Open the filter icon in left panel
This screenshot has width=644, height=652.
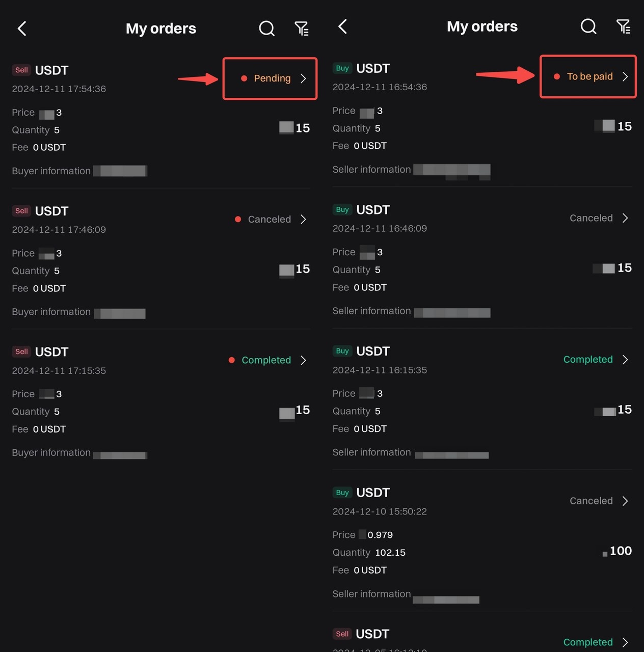point(302,29)
